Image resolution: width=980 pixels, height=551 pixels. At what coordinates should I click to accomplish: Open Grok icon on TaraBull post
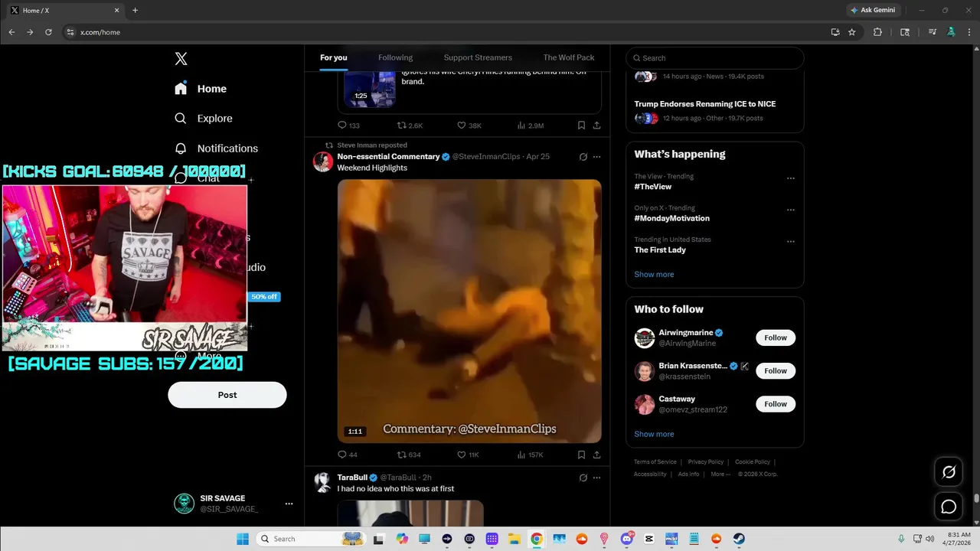click(583, 478)
